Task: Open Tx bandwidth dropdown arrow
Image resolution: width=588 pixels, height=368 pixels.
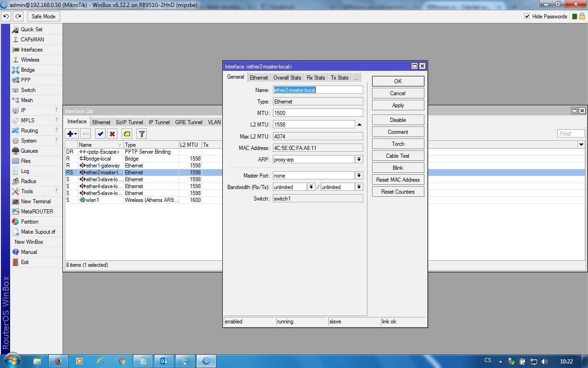Action: point(359,187)
